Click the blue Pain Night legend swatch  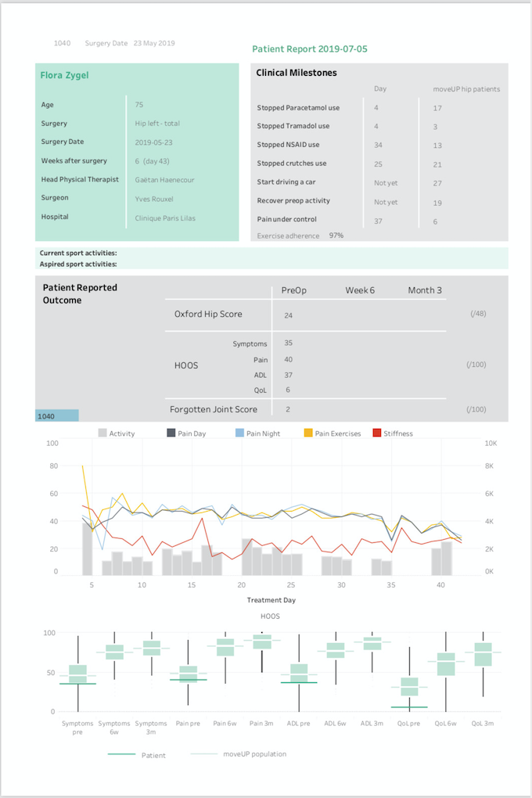coord(239,433)
